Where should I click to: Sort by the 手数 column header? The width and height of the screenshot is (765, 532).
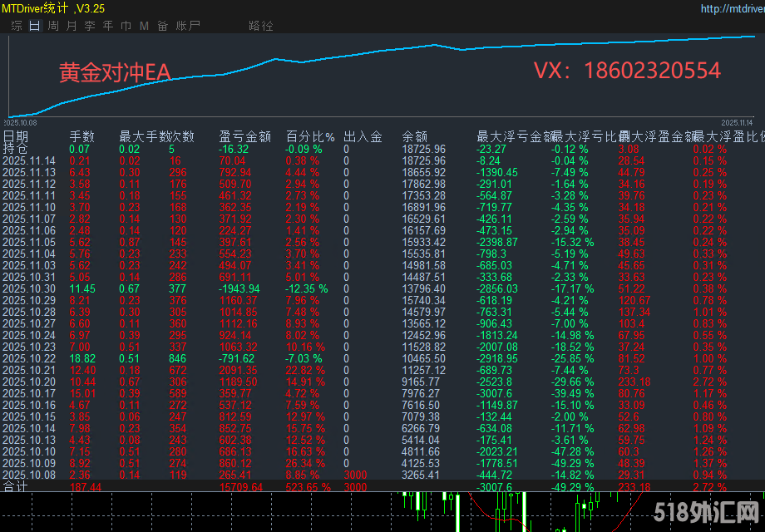tap(84, 135)
